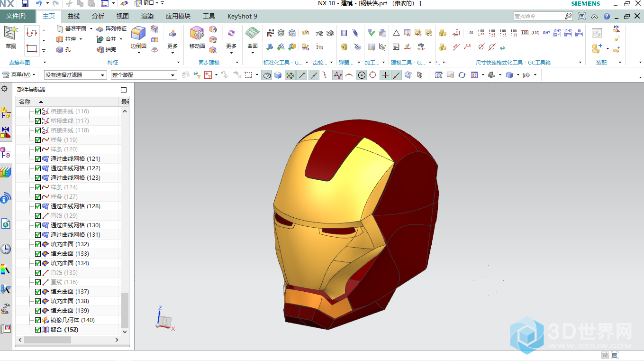Switch to the 视图 tab
This screenshot has height=361, width=644.
pos(123,16)
